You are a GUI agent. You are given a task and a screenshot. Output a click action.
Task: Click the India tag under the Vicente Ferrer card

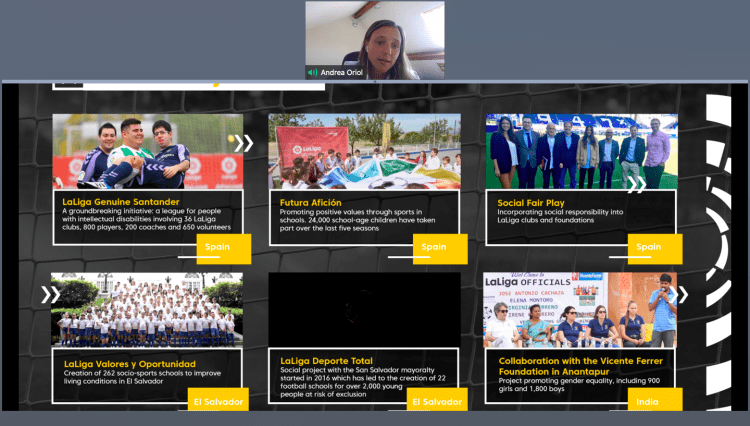(655, 399)
